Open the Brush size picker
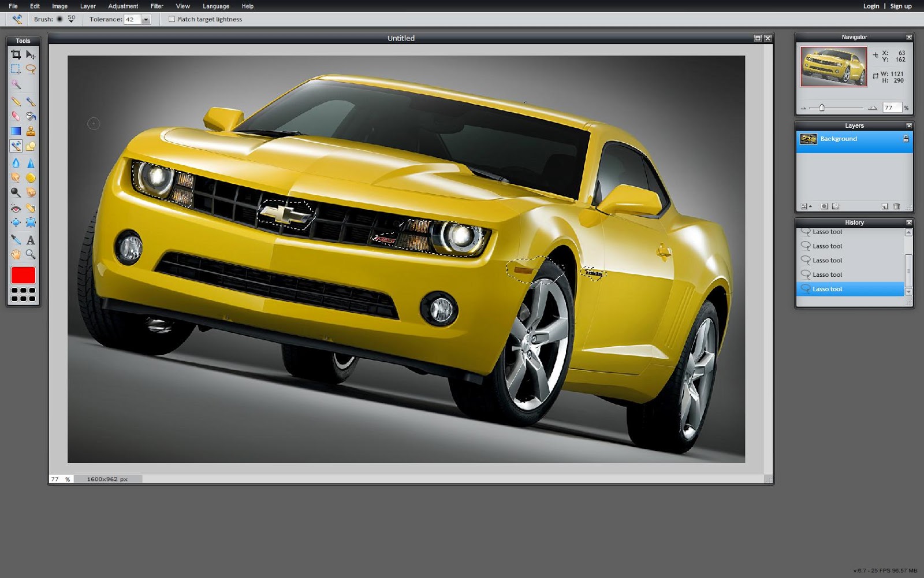 click(x=69, y=19)
